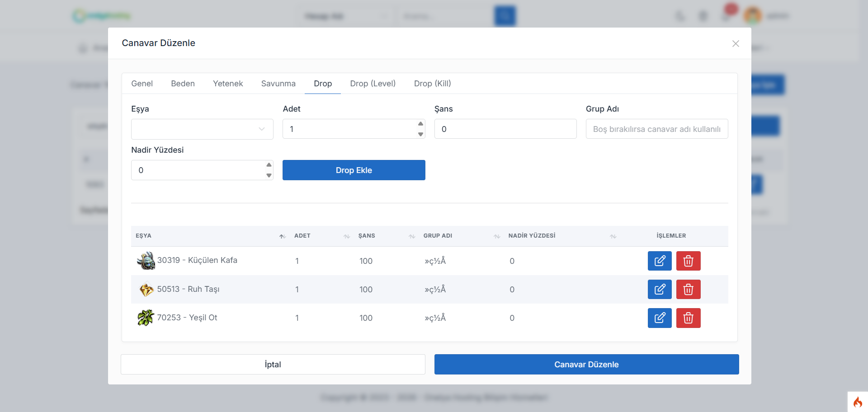
Task: Decrease the Nadir Yüzdesi value
Action: pyautogui.click(x=269, y=175)
